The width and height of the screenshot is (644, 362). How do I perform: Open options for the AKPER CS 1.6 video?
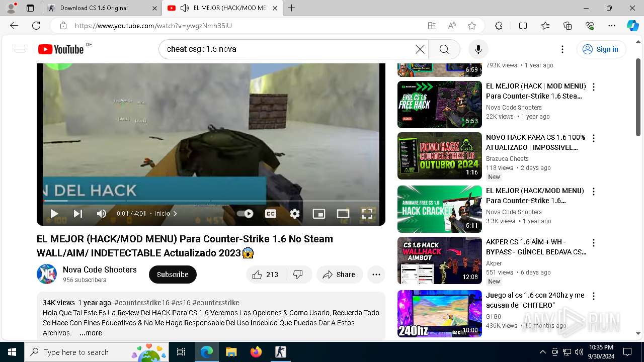[x=594, y=242]
